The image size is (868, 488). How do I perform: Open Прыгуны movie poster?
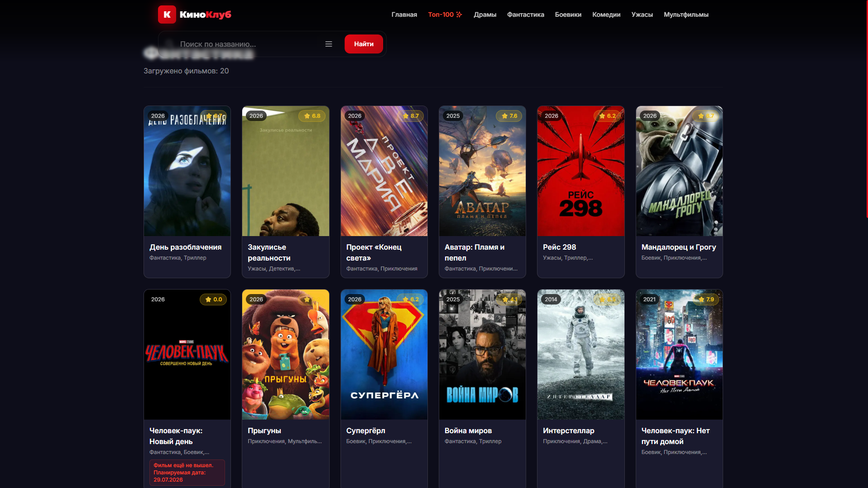click(286, 354)
